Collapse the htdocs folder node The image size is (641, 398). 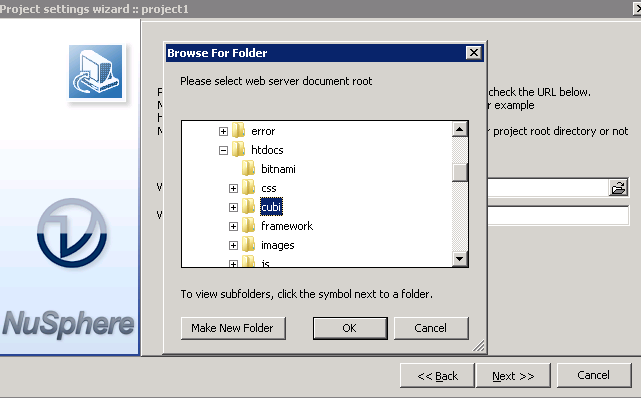coord(223,150)
